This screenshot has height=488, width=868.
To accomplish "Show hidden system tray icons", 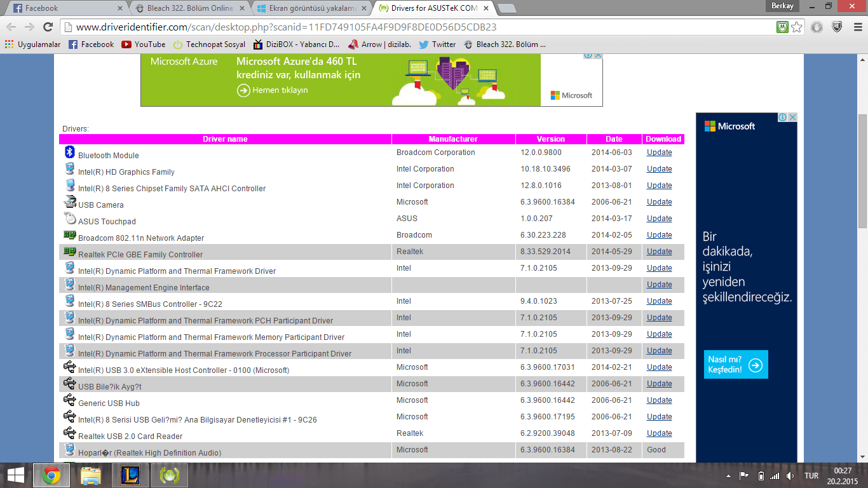I will [728, 476].
